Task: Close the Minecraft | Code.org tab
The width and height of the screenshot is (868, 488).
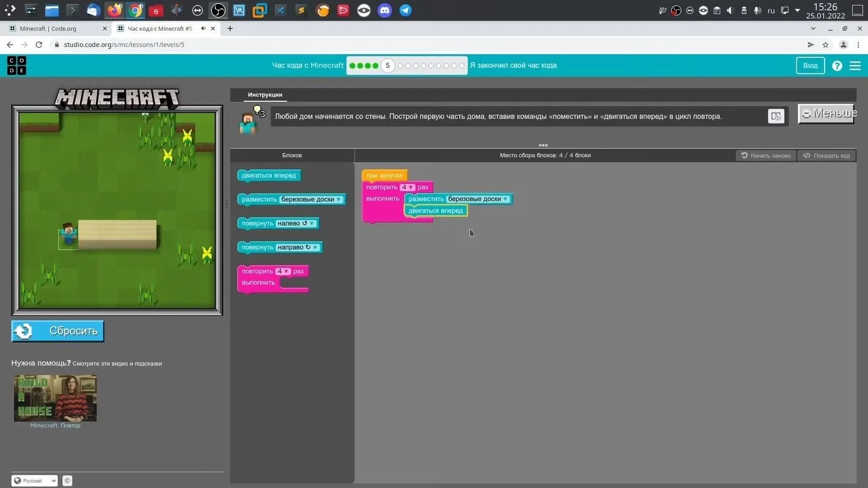Action: (105, 28)
